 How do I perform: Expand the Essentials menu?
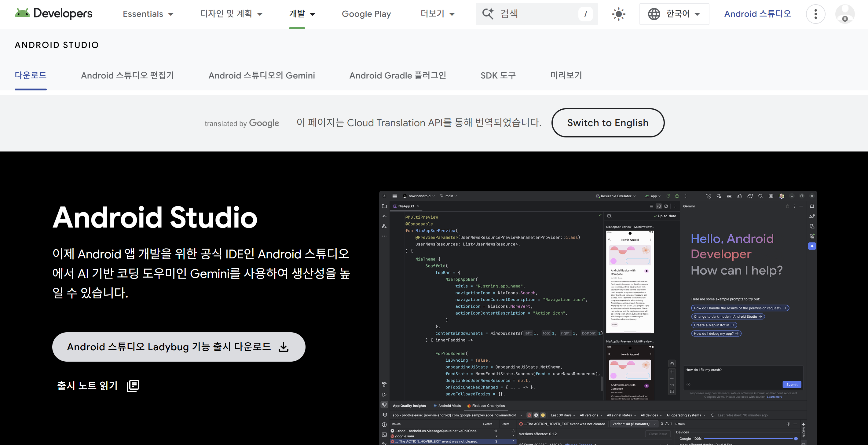tap(148, 14)
